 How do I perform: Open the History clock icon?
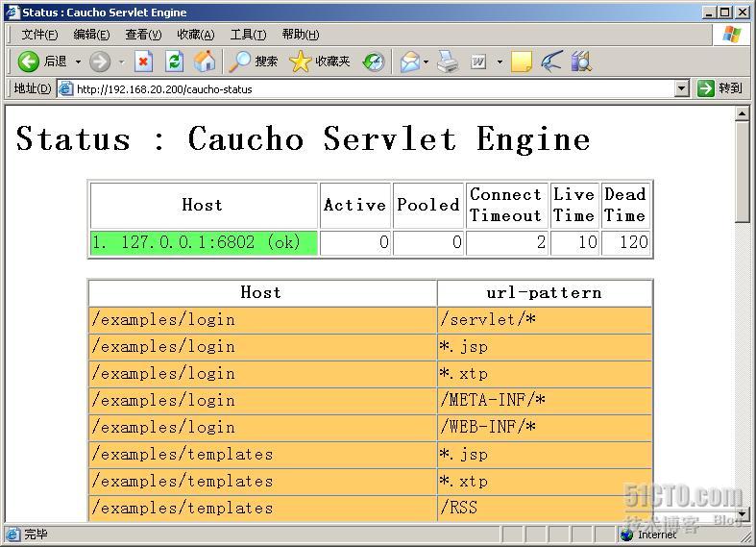click(x=374, y=62)
